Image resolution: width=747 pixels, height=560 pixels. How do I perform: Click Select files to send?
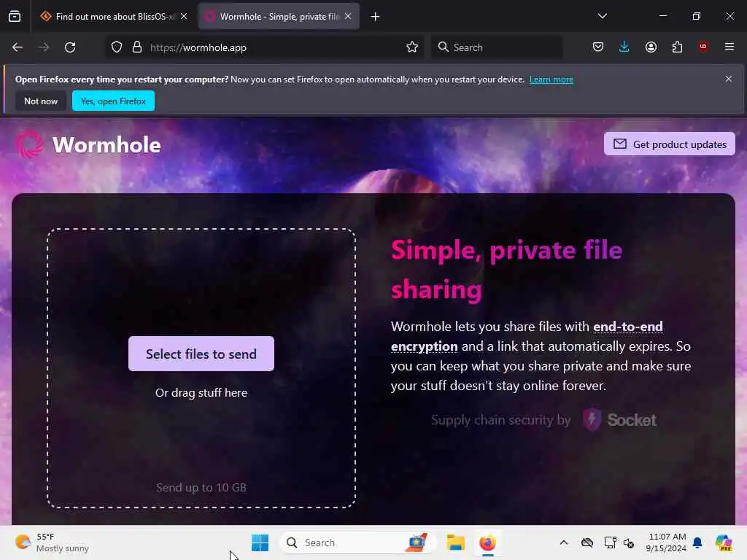point(201,354)
